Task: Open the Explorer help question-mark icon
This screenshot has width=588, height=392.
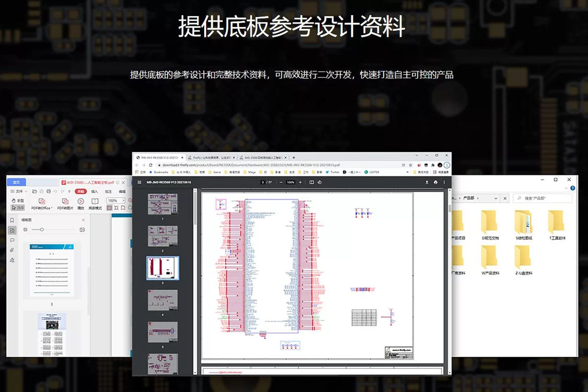Action: (573, 188)
